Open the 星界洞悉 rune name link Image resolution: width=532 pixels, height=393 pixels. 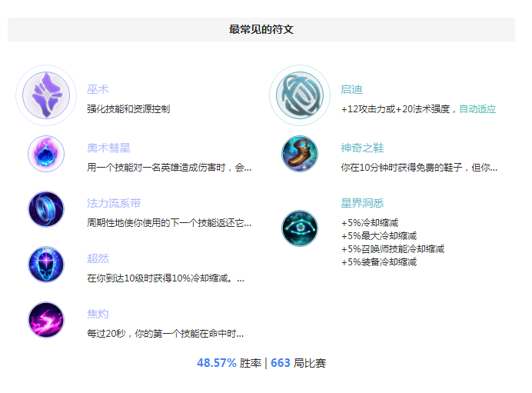click(362, 203)
